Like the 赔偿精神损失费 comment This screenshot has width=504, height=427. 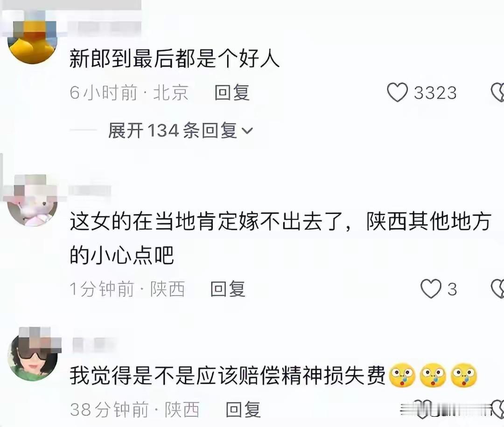[x=421, y=409]
